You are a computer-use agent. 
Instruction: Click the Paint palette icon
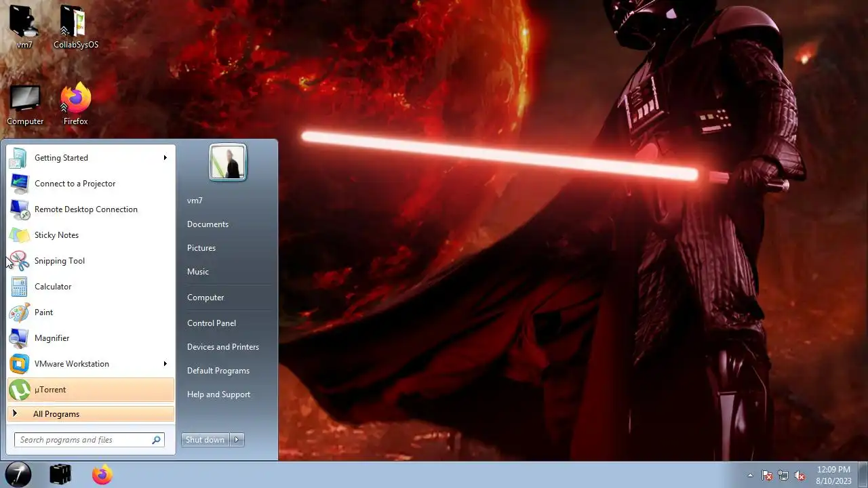point(19,312)
